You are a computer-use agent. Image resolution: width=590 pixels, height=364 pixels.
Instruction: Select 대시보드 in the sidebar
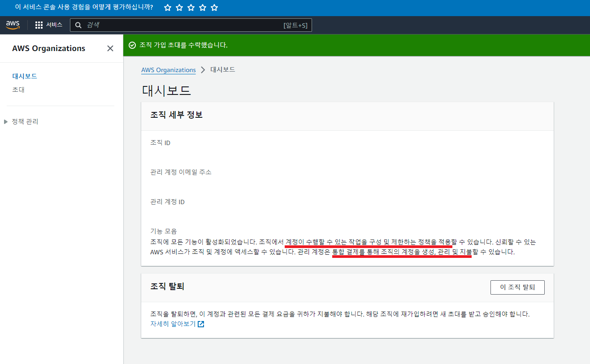25,76
